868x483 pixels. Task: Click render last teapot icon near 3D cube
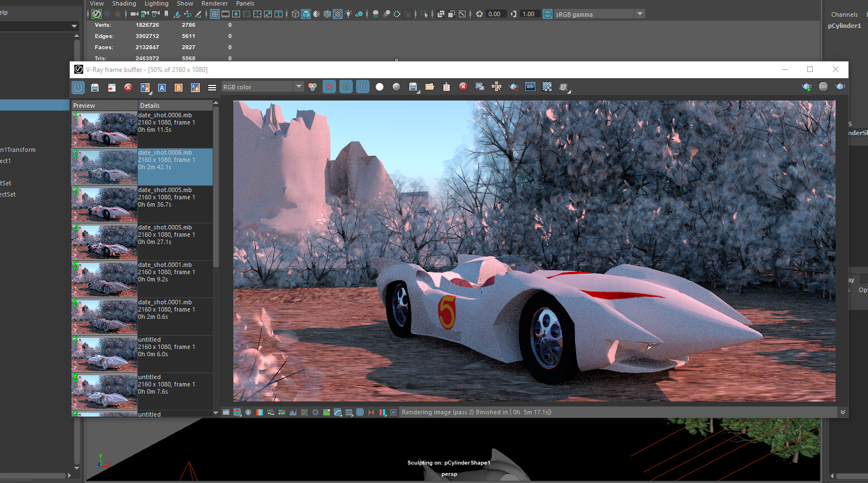564,87
